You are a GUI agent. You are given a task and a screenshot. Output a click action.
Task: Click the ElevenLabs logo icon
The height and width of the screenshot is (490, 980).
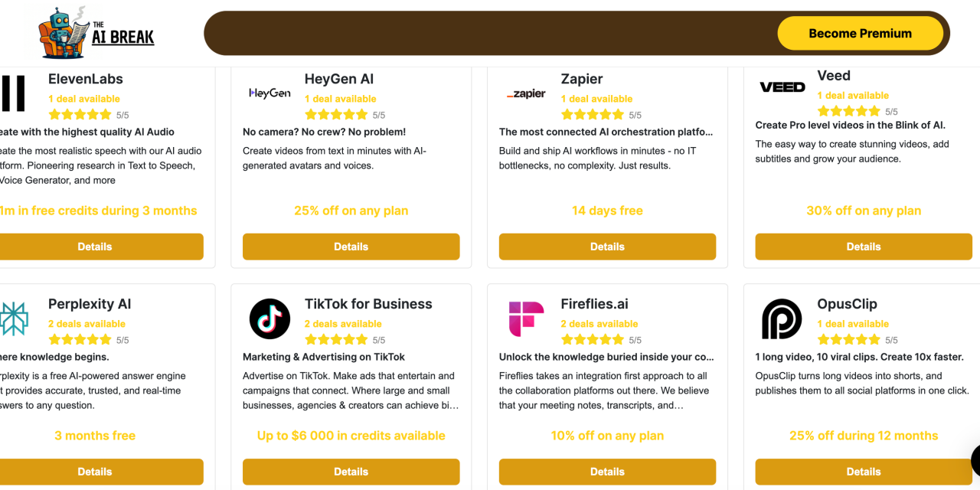(14, 93)
